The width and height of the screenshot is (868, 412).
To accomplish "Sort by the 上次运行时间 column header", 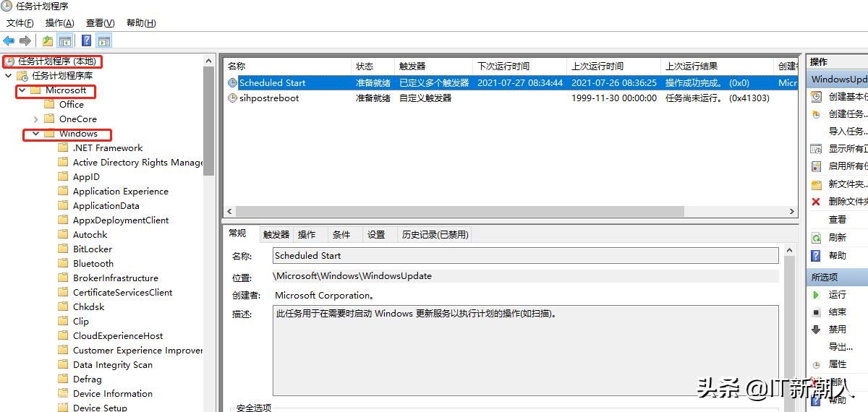I will point(614,66).
